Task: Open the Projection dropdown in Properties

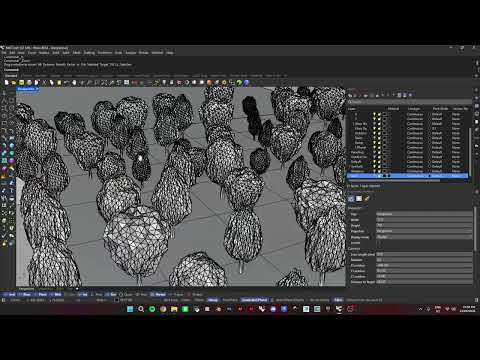Action: [x=424, y=231]
